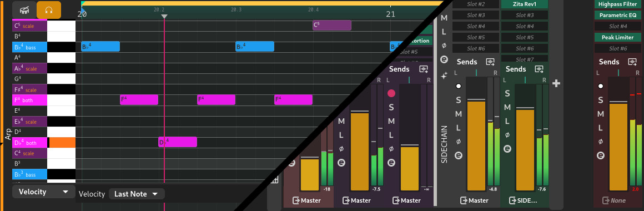
Task: Invert phase on the SIDECHAIN channel
Action: pos(459,141)
